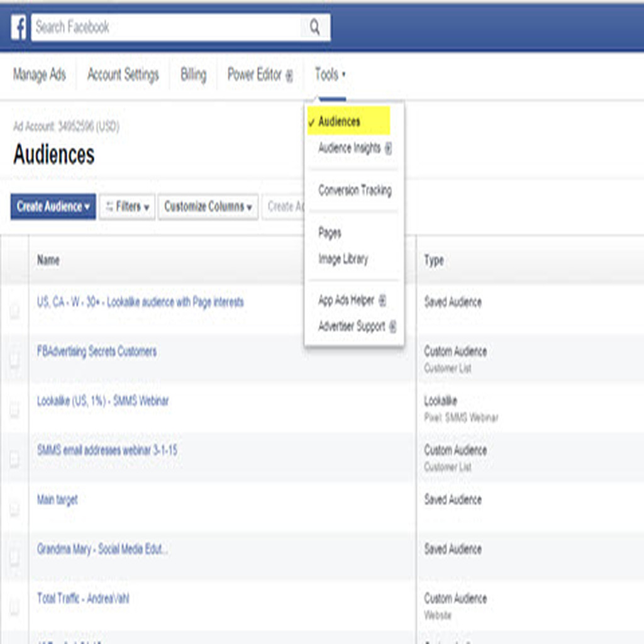
Task: Click the Search Facebook input field
Action: (x=180, y=27)
